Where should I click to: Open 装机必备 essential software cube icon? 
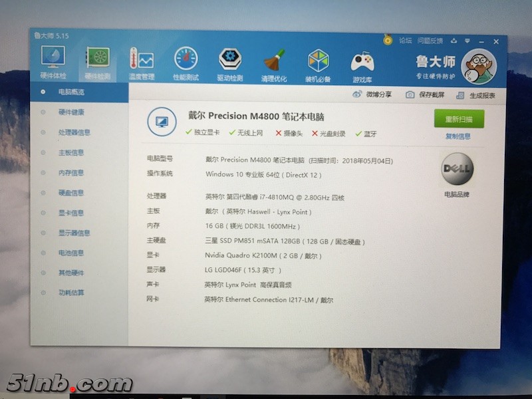pyautogui.click(x=318, y=63)
